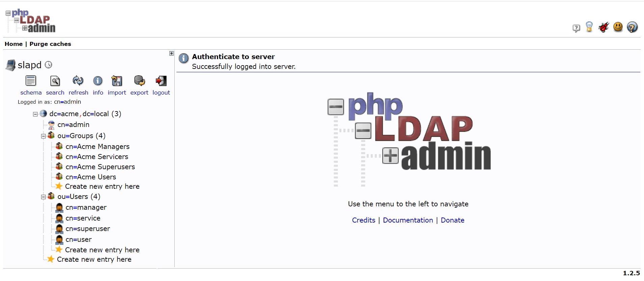Click the search icon in slapd toolbar
The image size is (644, 281).
(x=55, y=81)
